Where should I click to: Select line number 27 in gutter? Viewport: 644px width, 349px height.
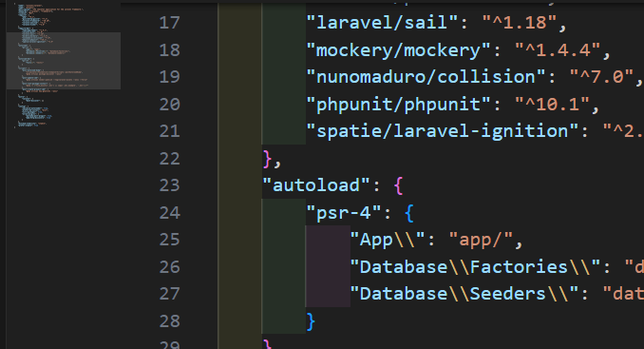[x=170, y=294]
